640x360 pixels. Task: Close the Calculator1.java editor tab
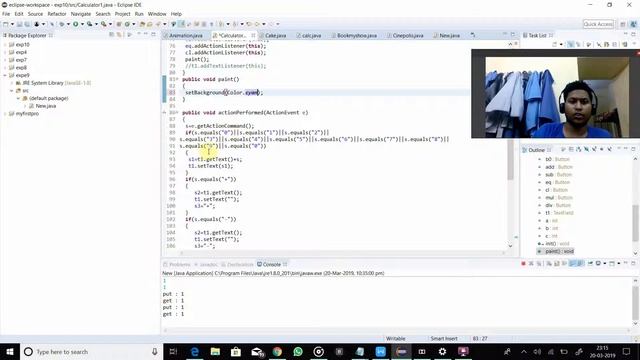click(253, 36)
